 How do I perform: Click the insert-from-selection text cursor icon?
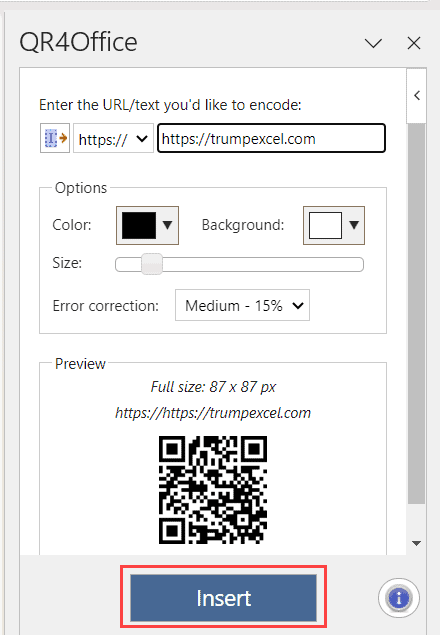click(x=55, y=139)
